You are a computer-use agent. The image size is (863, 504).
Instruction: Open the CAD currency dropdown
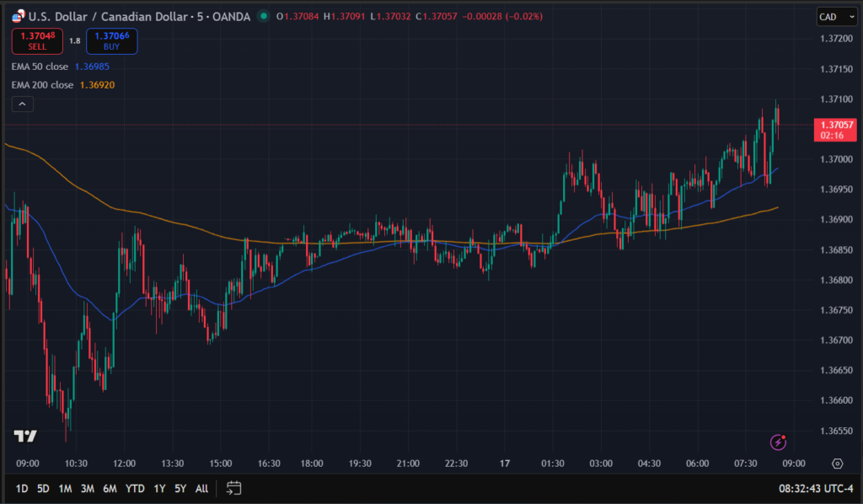pos(837,17)
